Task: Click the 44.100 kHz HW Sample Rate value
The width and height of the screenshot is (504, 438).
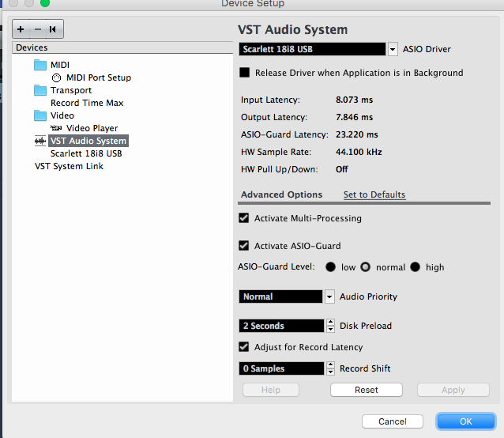Action: click(359, 152)
